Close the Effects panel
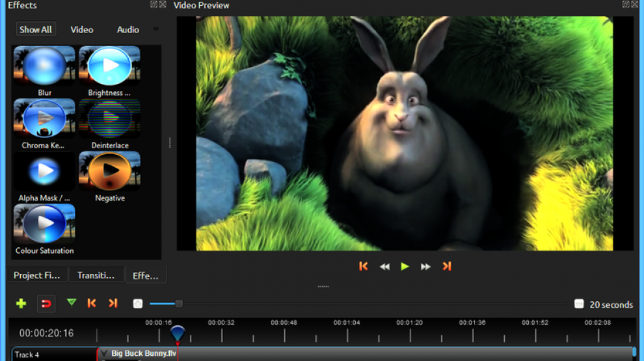This screenshot has width=644, height=361. (163, 5)
